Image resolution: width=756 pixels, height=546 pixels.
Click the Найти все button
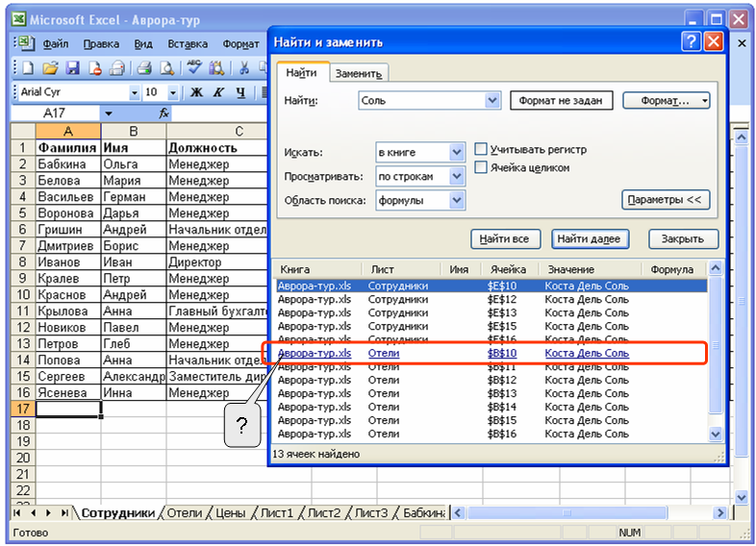point(504,238)
